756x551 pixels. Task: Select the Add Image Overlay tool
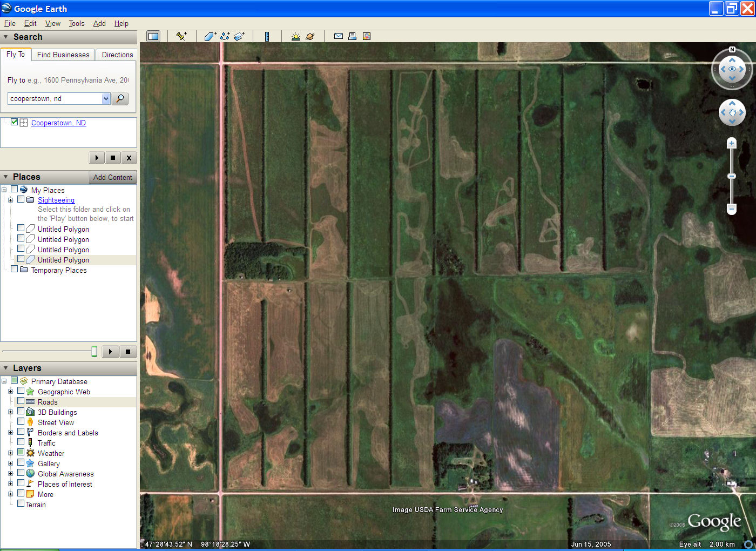239,36
